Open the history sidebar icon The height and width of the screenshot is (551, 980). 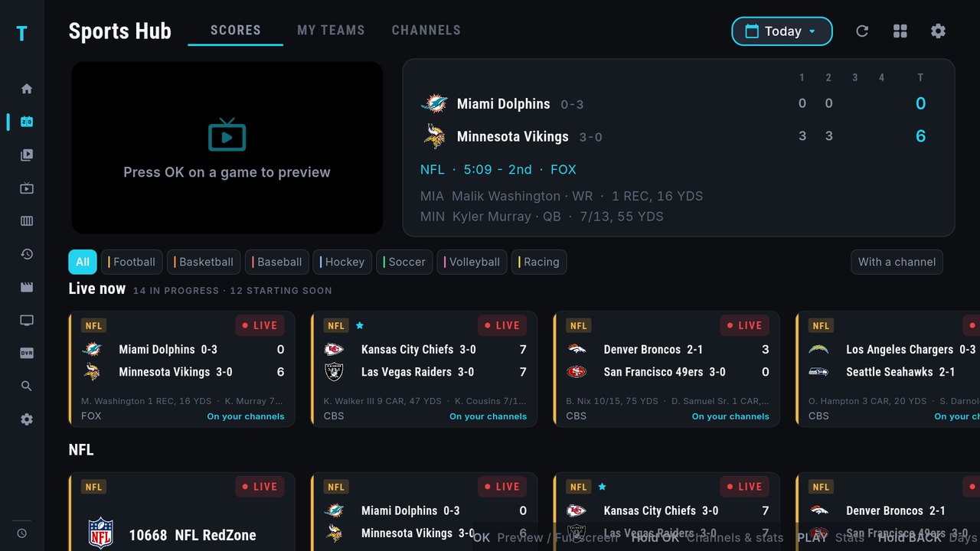point(27,254)
